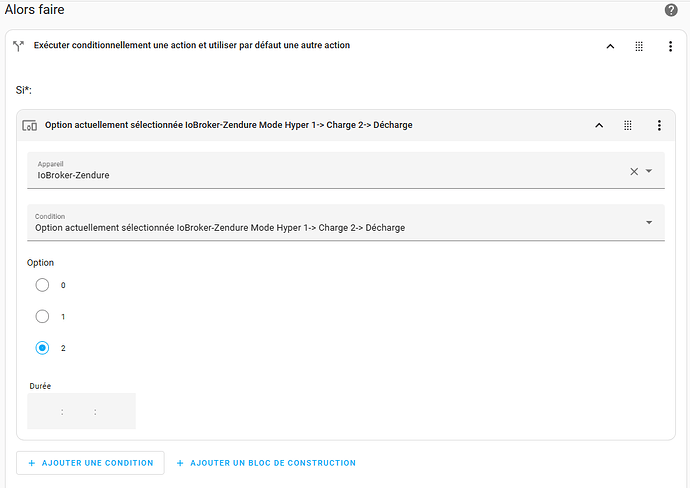The height and width of the screenshot is (488, 690).
Task: Open the Condition type dropdown
Action: click(x=649, y=222)
